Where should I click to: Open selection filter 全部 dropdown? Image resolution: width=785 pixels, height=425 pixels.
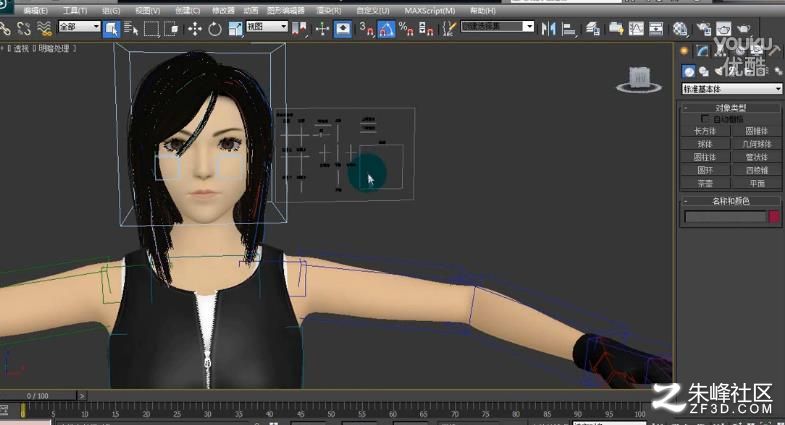click(x=80, y=26)
